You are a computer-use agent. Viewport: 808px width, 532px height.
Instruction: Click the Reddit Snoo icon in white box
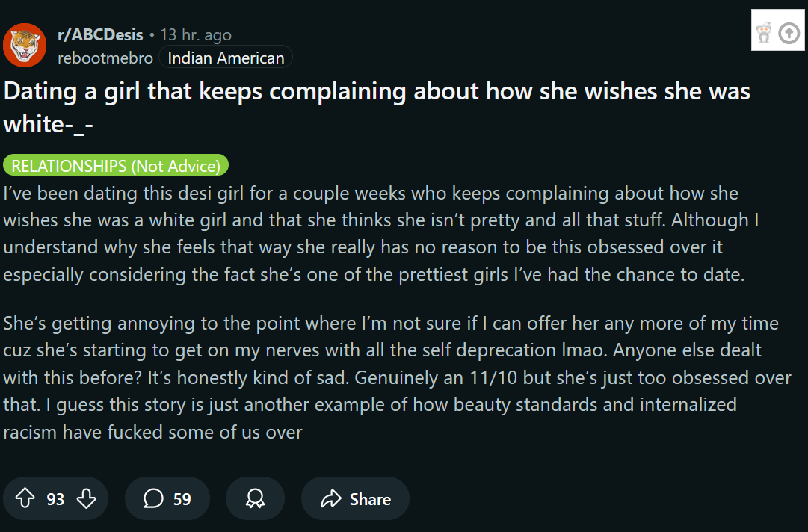click(x=764, y=32)
